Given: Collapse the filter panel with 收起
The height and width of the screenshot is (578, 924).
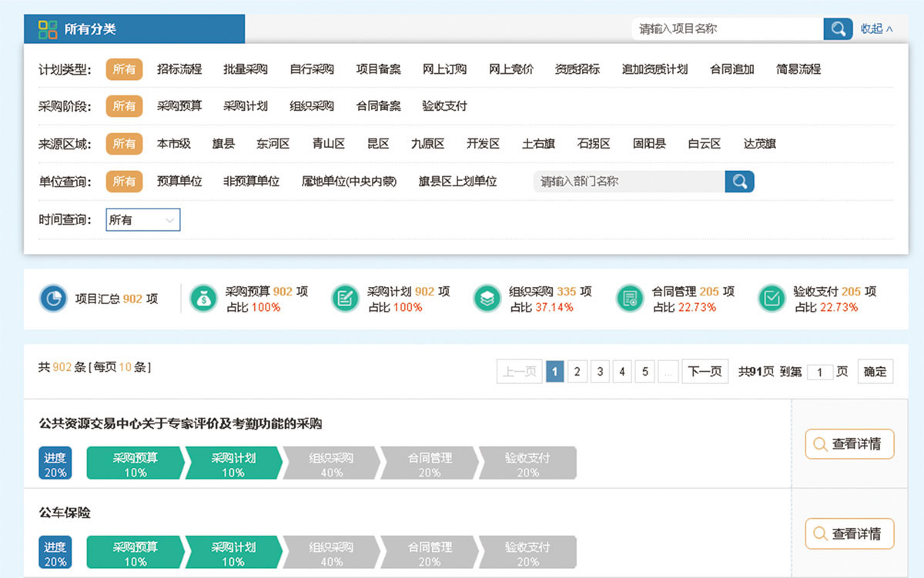Looking at the screenshot, I should tap(877, 29).
